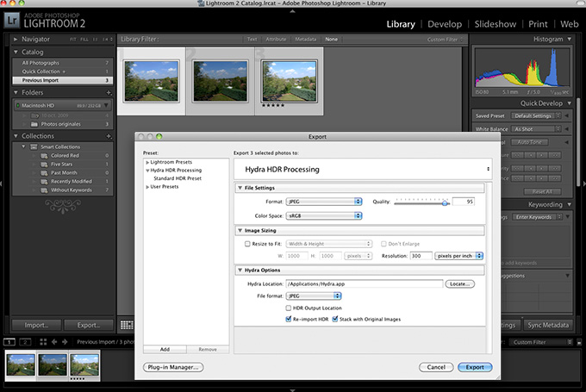Click the add collection plus icon
This screenshot has height=392, width=586.
pyautogui.click(x=107, y=135)
